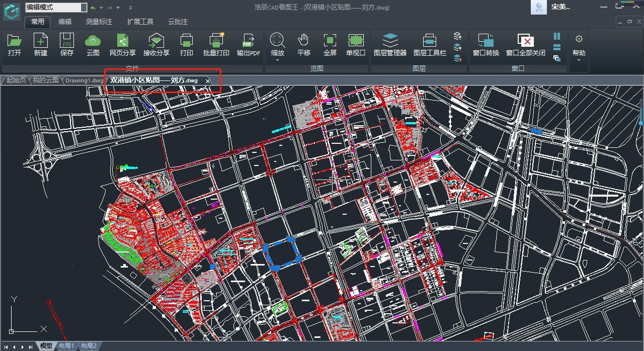Open the 扩展工具 ribbon tab
This screenshot has height=351, width=644.
140,22
